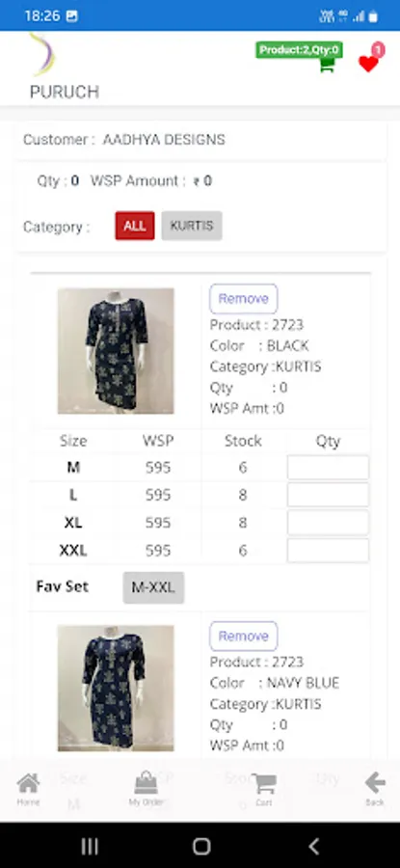Go to Home in bottom bar
400x868 pixels.
click(28, 789)
